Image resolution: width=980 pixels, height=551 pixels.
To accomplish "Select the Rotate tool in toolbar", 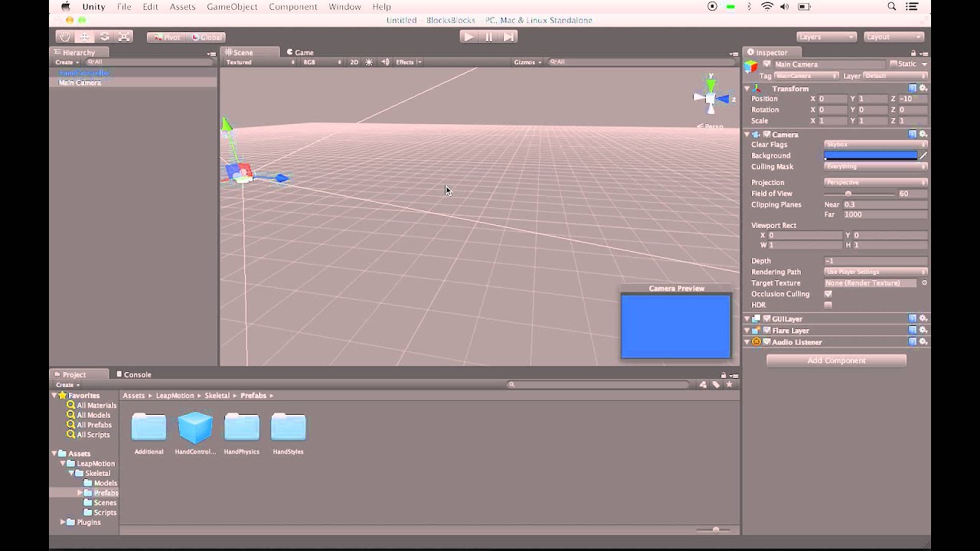I will (105, 37).
